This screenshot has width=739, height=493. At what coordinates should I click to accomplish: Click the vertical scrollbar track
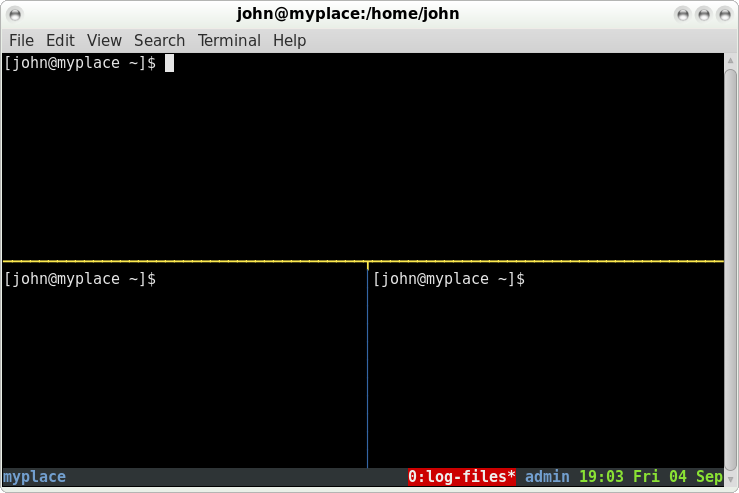coord(731,270)
